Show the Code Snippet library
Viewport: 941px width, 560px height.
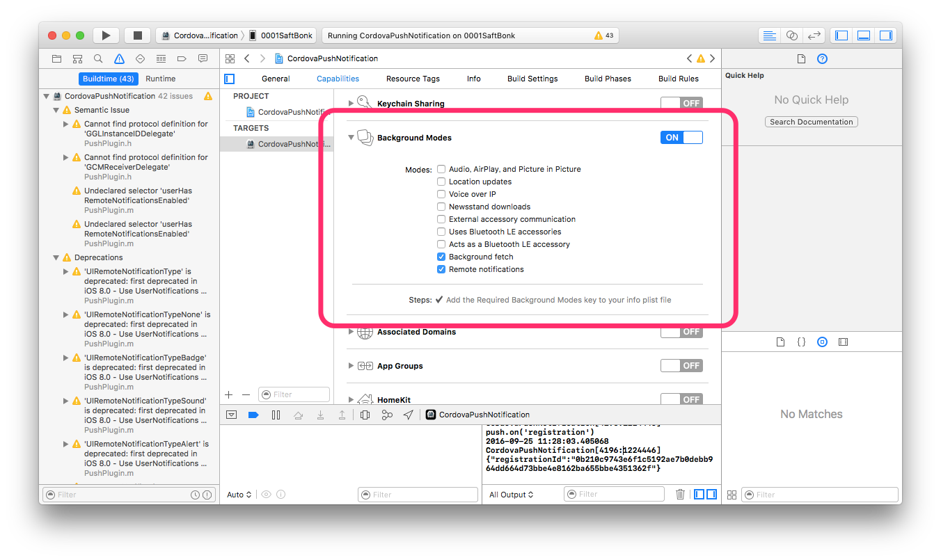801,342
